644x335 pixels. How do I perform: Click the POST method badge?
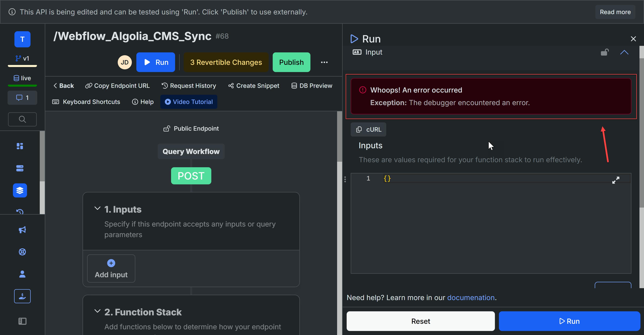(x=191, y=176)
